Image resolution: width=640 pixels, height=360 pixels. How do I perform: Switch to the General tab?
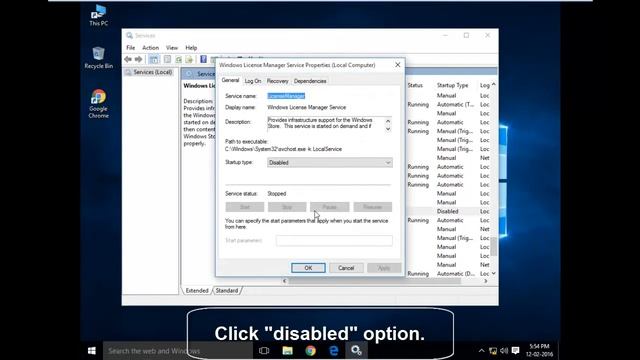[231, 80]
